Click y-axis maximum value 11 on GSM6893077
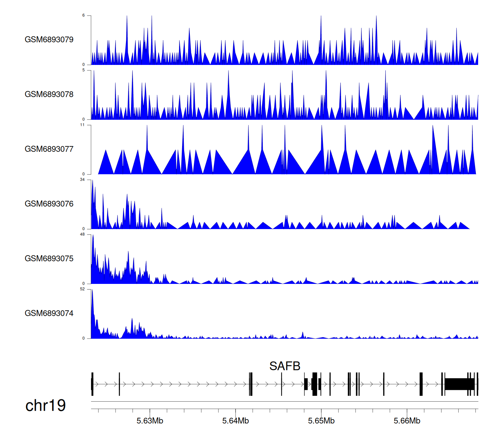The width and height of the screenshot is (504, 444). tap(82, 125)
